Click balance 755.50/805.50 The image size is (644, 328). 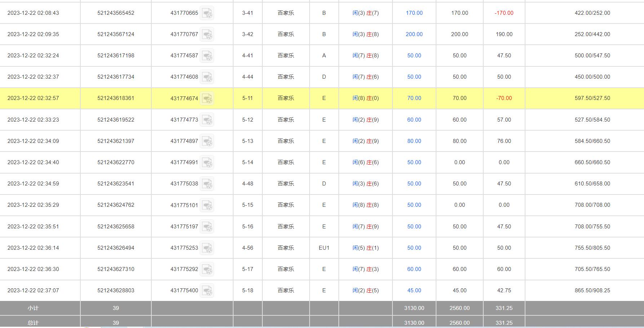point(592,248)
